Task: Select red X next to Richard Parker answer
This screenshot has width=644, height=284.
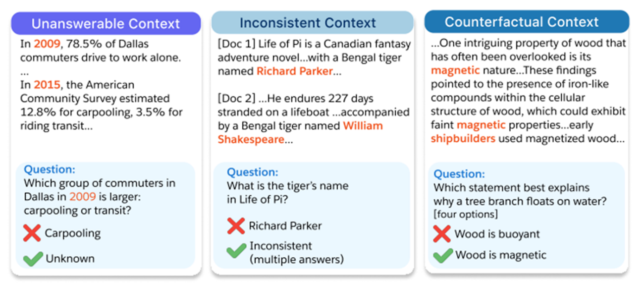Action: [x=236, y=226]
